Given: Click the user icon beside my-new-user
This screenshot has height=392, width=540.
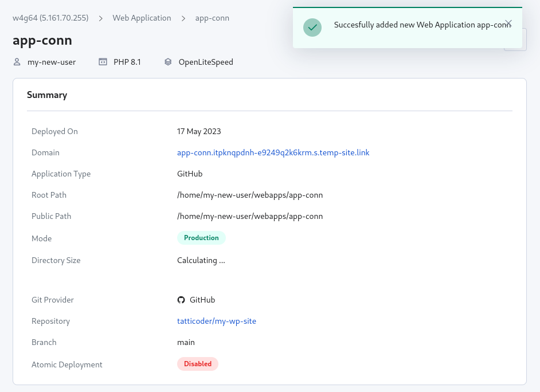Looking at the screenshot, I should pyautogui.click(x=17, y=62).
